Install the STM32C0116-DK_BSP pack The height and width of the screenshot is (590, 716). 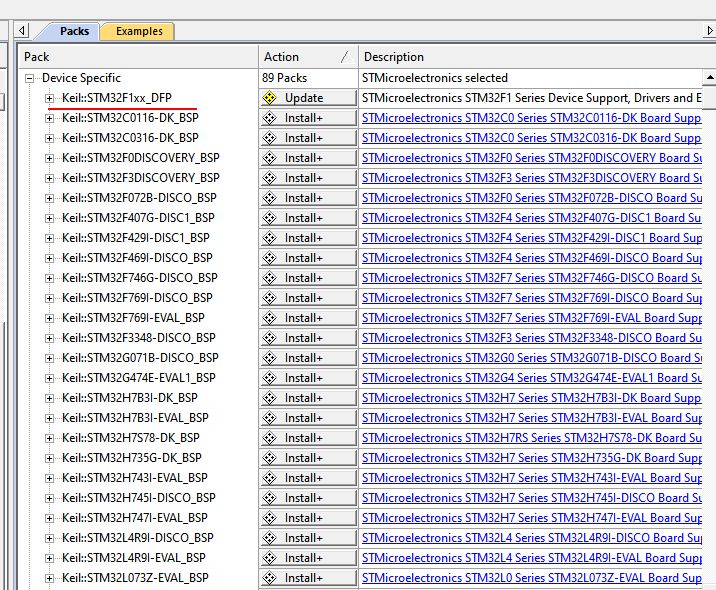pyautogui.click(x=309, y=118)
